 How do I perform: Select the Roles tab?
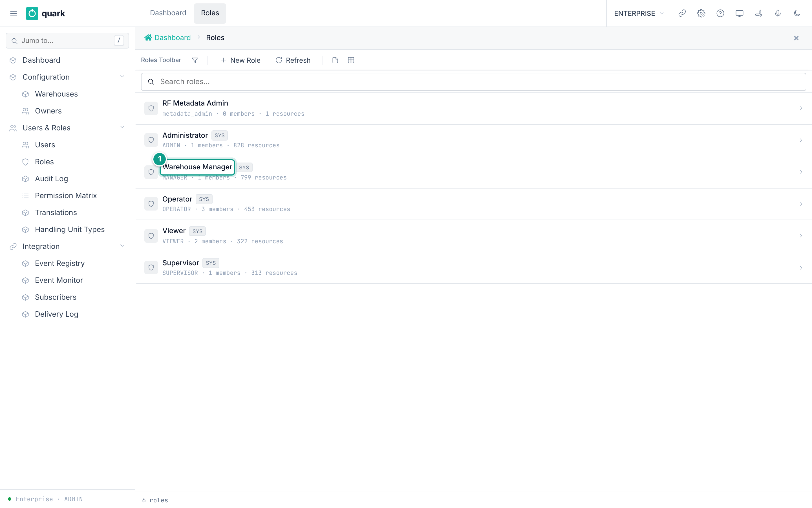coord(210,13)
